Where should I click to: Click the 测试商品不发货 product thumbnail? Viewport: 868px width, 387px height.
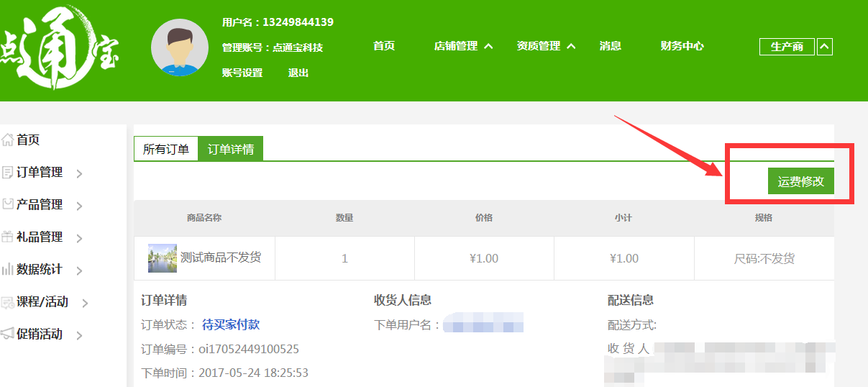163,258
